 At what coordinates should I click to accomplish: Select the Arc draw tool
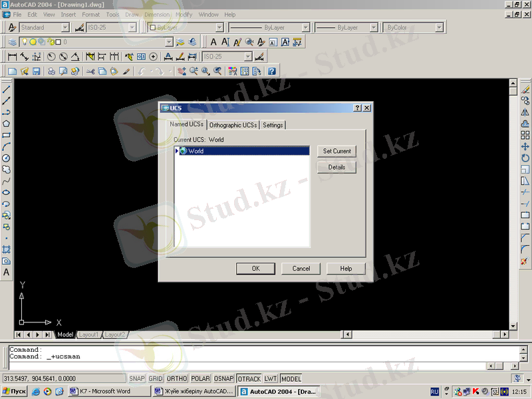point(6,146)
